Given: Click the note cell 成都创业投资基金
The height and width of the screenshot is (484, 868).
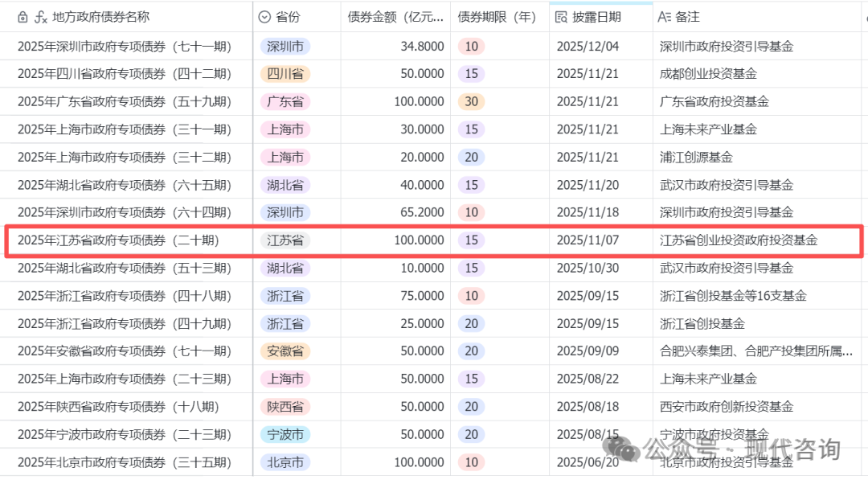Looking at the screenshot, I should (x=757, y=74).
